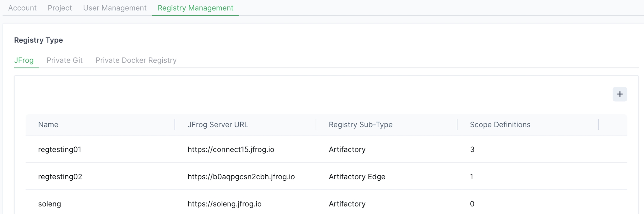Viewport: 644px width, 214px height.
Task: Click the Scope Definitions column header
Action: click(x=500, y=125)
